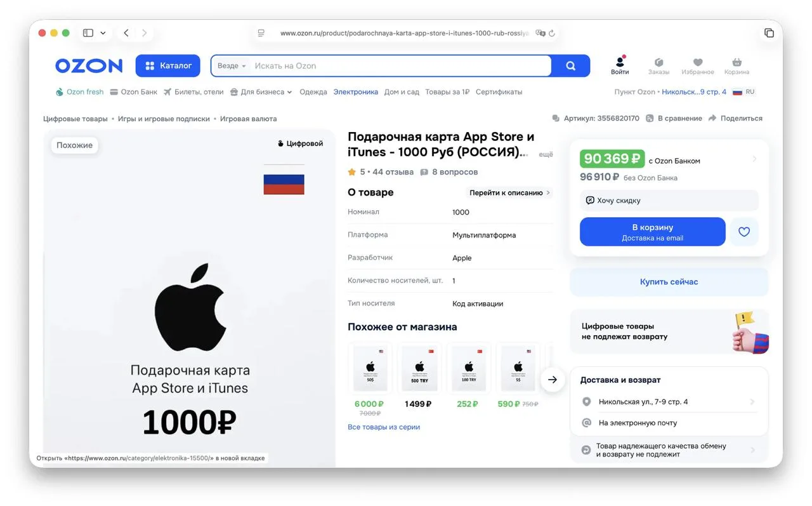Open the 500 TRY gift card thumbnail

click(x=419, y=368)
